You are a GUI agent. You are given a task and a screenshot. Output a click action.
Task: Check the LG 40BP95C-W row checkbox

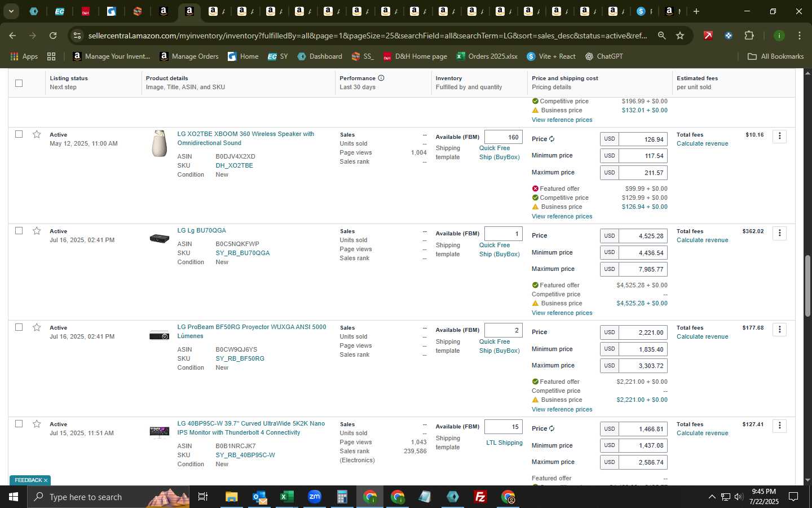(19, 424)
